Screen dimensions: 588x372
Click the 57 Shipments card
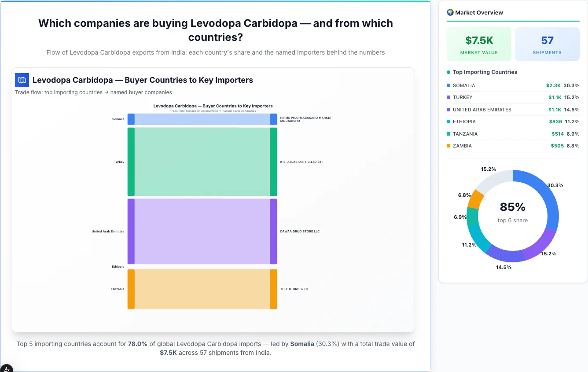547,44
